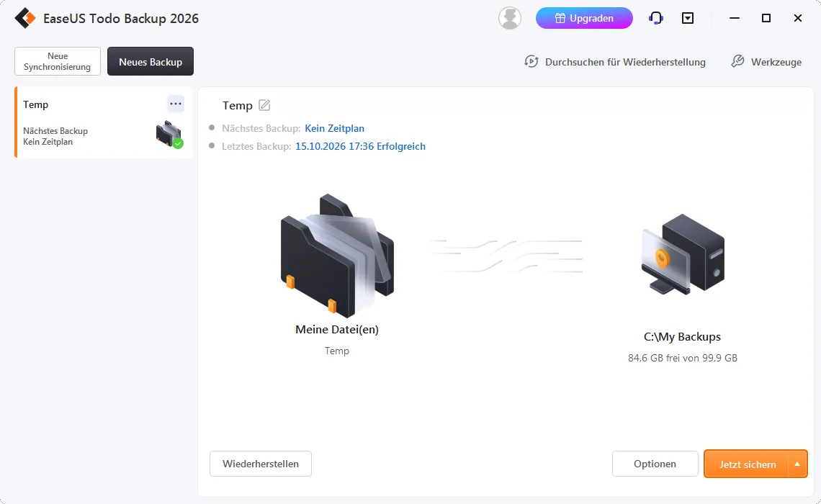Click the Meine Datei(en) folder graphic

coord(336,256)
